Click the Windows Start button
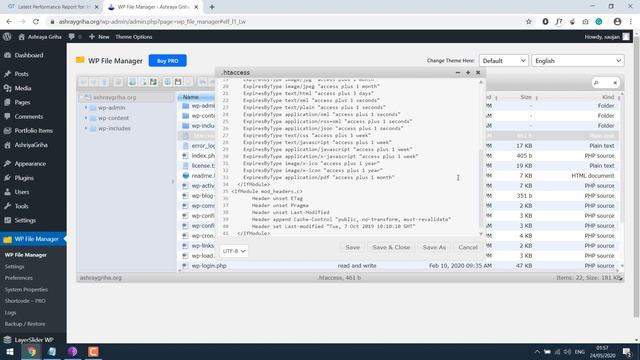 [x=10, y=351]
